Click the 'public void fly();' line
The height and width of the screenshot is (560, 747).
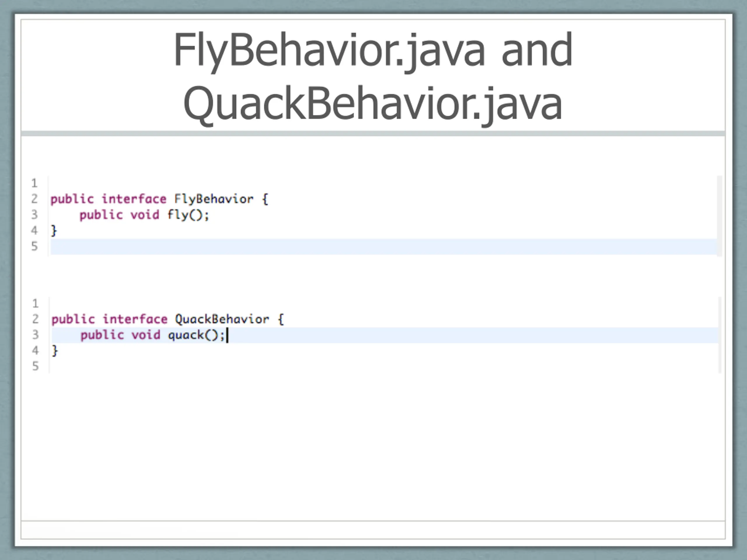144,215
